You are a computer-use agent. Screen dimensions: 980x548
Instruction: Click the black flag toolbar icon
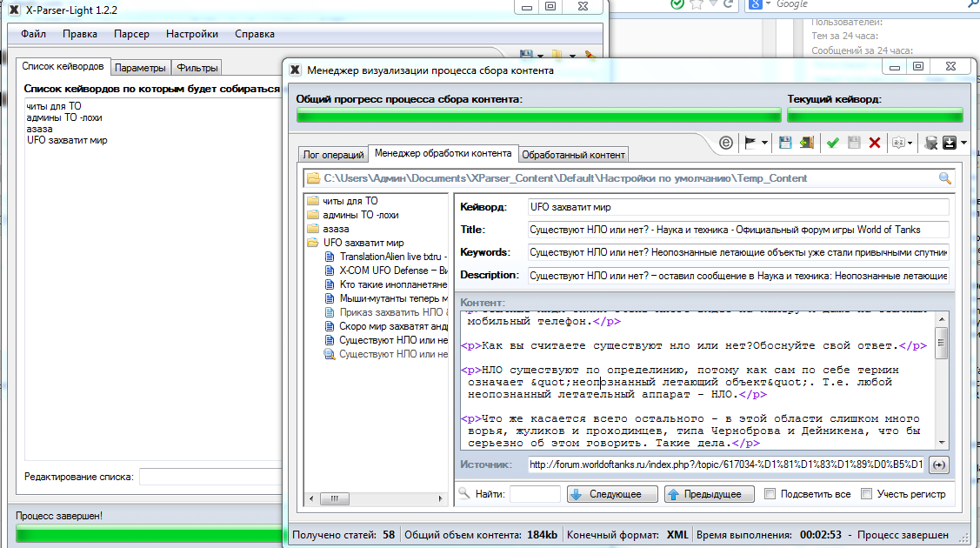(x=749, y=143)
